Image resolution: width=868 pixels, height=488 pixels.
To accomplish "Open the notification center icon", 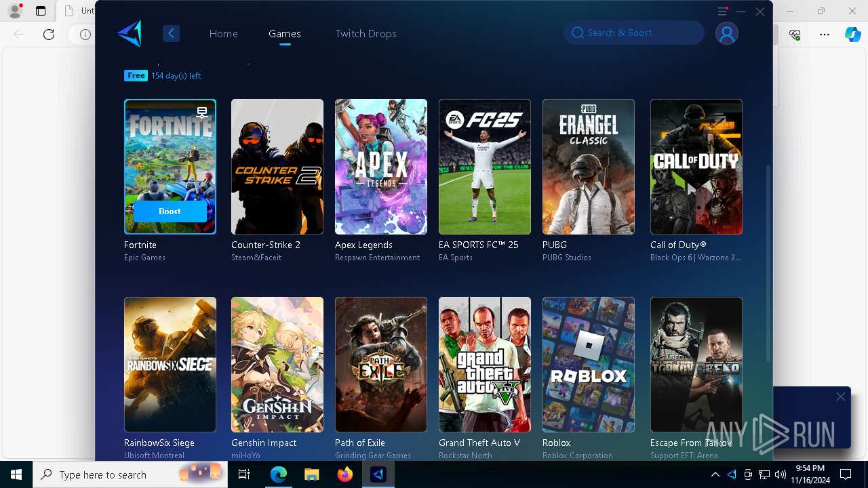I will pos(846,474).
